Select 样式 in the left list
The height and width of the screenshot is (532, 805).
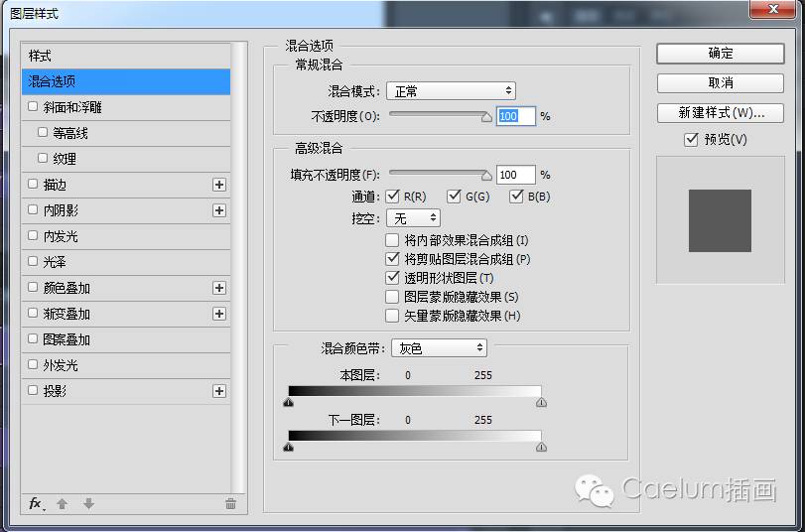tap(126, 56)
